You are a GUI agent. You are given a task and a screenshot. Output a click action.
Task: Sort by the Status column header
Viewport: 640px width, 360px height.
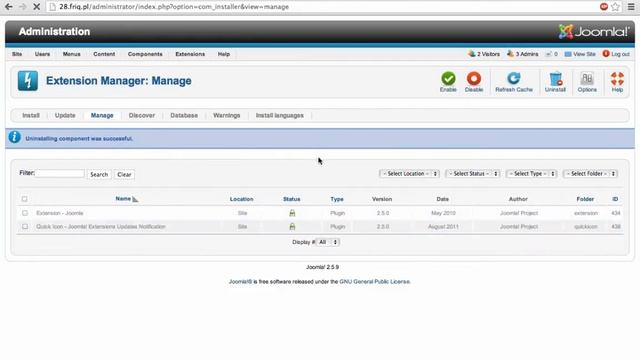291,199
